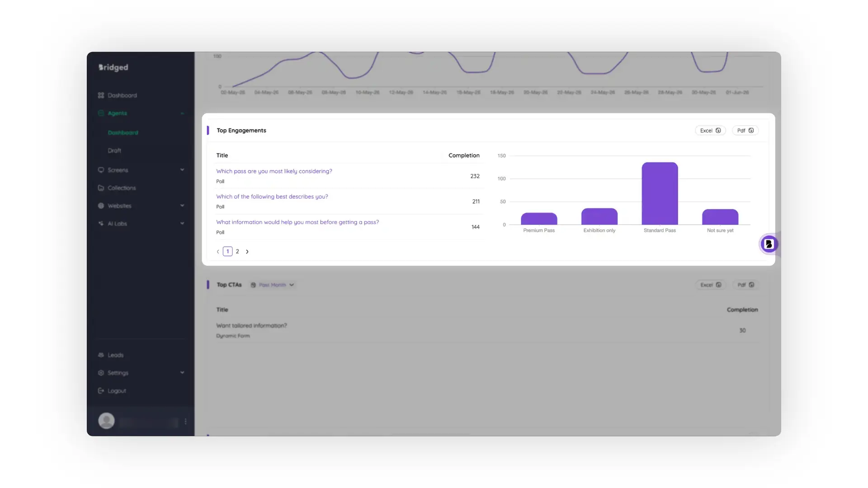Screen dimensions: 868x488
Task: Click the Leads icon in sidebar
Action: tap(101, 355)
